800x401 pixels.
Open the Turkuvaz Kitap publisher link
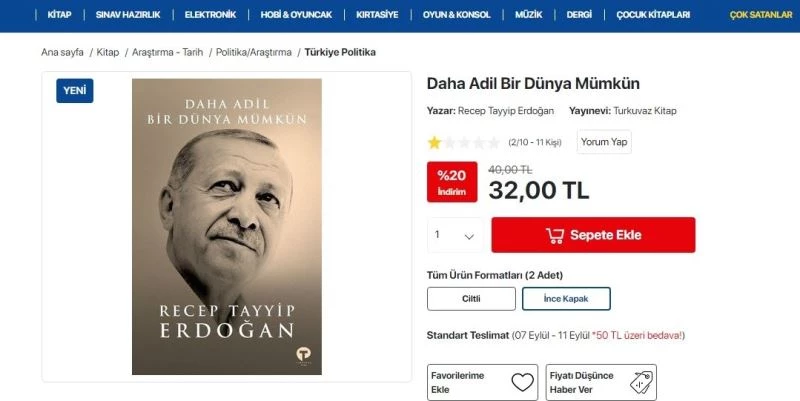pos(645,111)
